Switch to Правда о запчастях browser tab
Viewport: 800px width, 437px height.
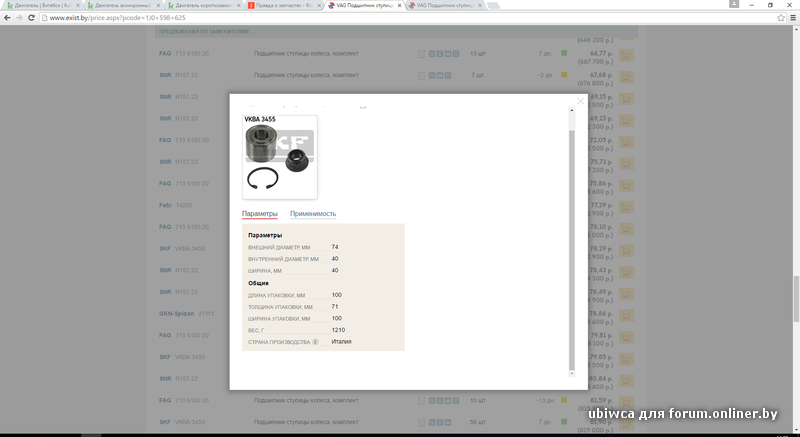tap(284, 6)
